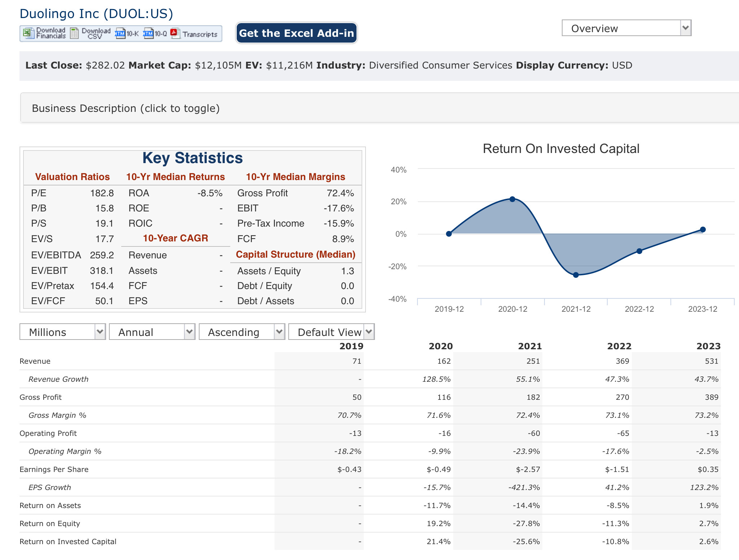Click the 2020-12 data point on chart
This screenshot has height=560, width=739.
pos(512,199)
